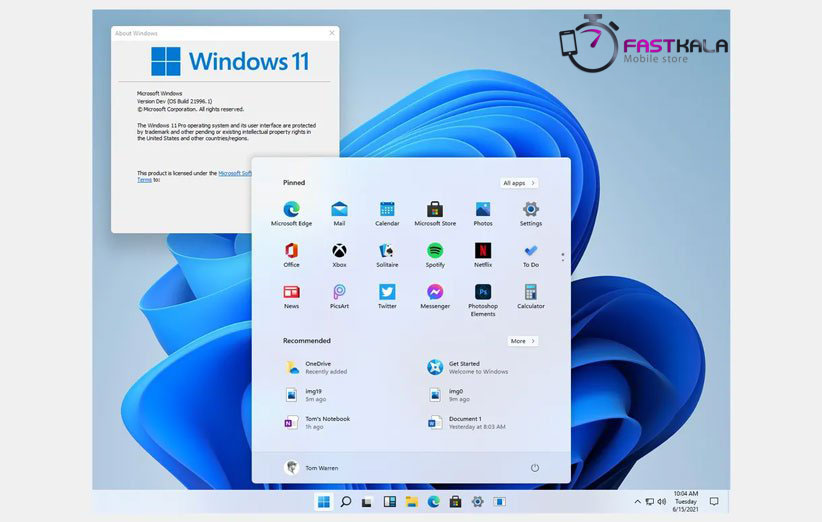Open Tom's Notebook in recommended
822x522 pixels.
pyautogui.click(x=317, y=422)
